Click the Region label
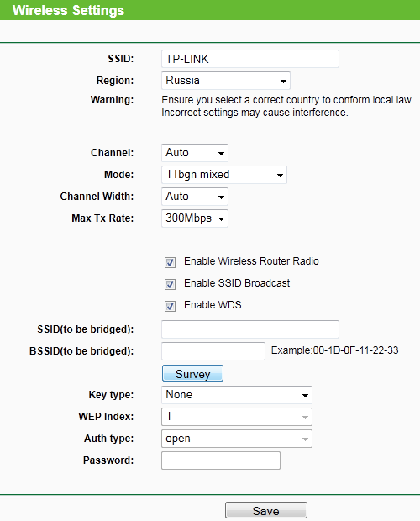This screenshot has width=420, height=521. pyautogui.click(x=115, y=81)
